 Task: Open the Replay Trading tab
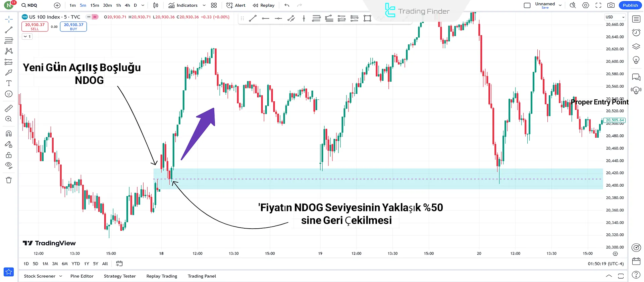(162, 276)
